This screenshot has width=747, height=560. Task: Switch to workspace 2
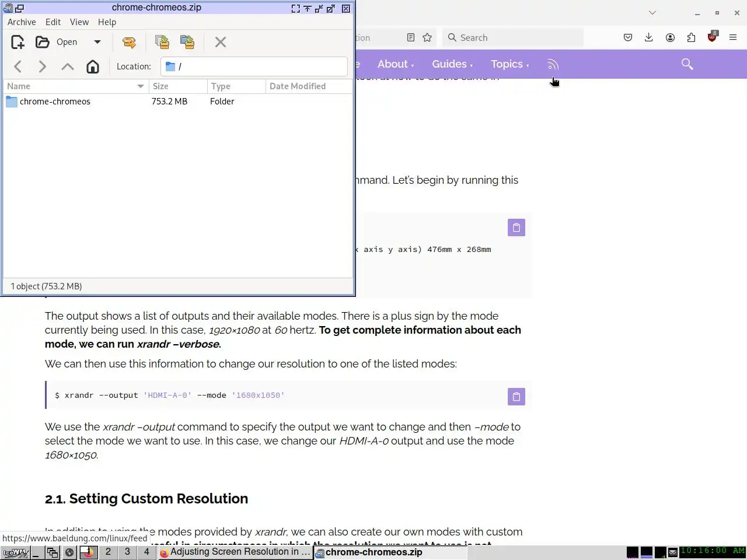click(x=108, y=552)
